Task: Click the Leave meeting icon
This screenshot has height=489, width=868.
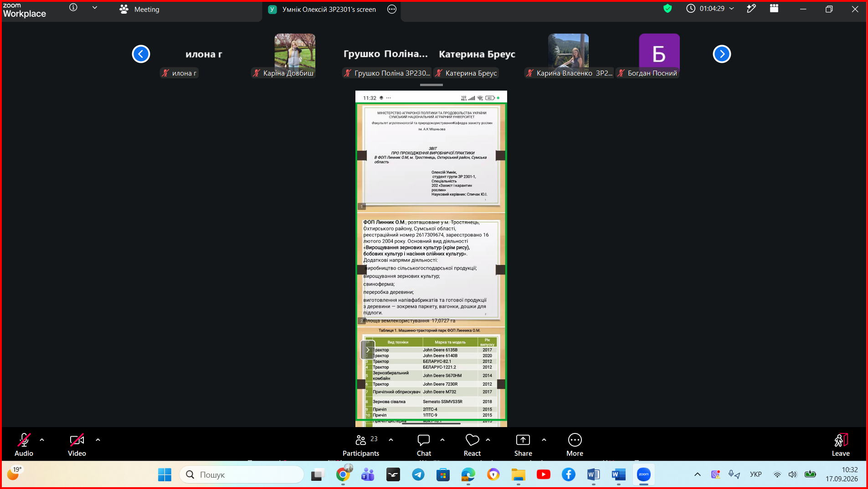Action: (x=841, y=440)
